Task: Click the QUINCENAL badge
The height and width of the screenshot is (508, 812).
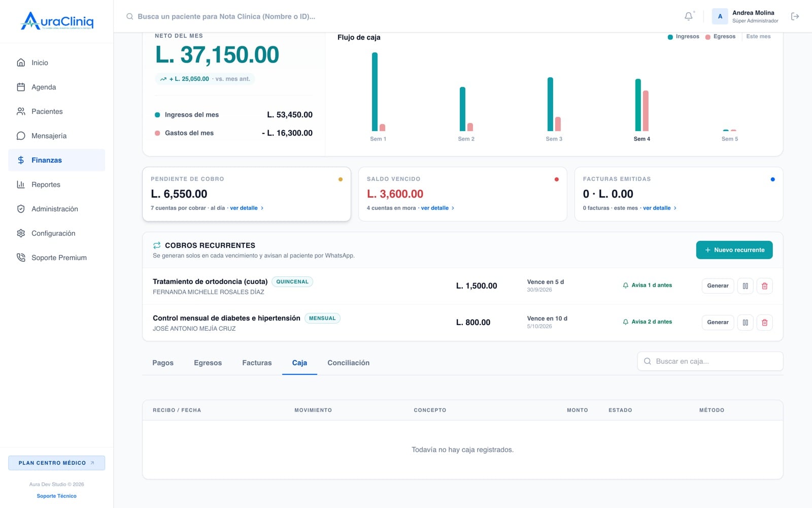Action: point(292,281)
